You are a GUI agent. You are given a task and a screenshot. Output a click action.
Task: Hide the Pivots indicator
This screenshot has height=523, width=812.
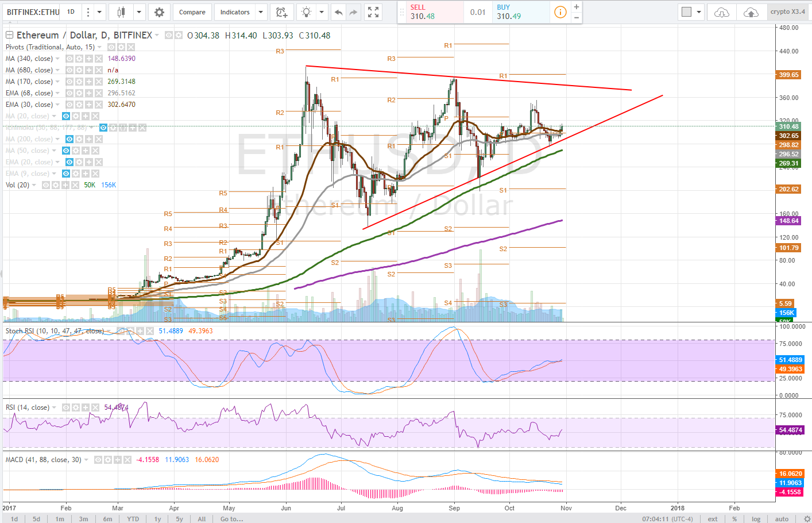[x=111, y=47]
